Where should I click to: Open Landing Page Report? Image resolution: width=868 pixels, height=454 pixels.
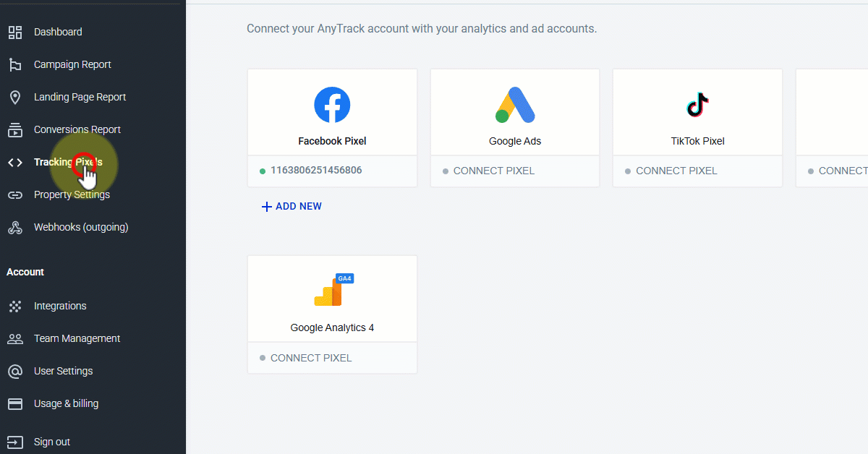(80, 97)
